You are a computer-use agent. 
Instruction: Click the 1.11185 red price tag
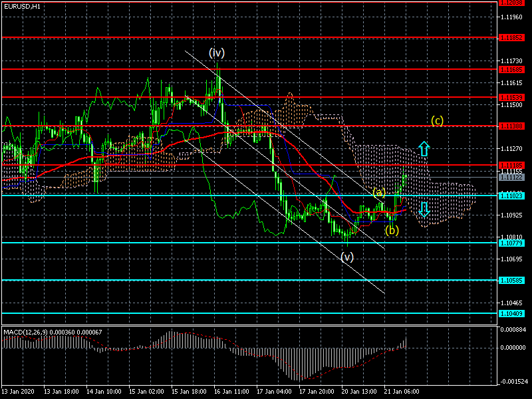pos(511,166)
